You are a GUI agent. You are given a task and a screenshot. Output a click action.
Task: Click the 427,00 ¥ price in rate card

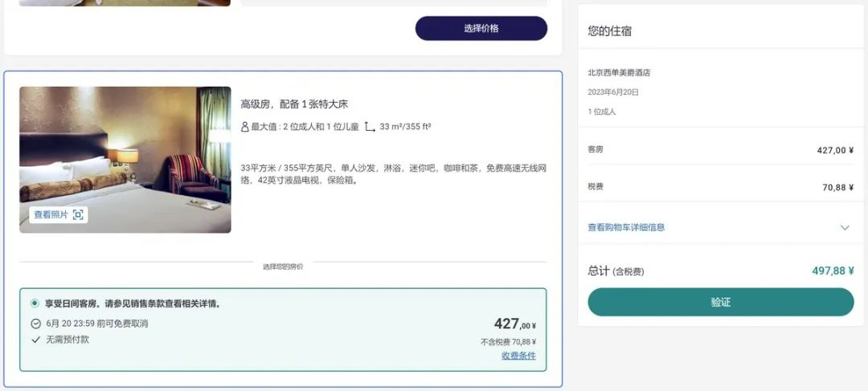coord(514,324)
